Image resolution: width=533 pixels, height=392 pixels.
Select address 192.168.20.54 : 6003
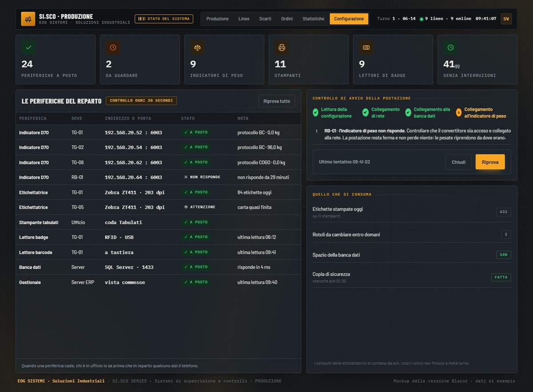click(133, 147)
